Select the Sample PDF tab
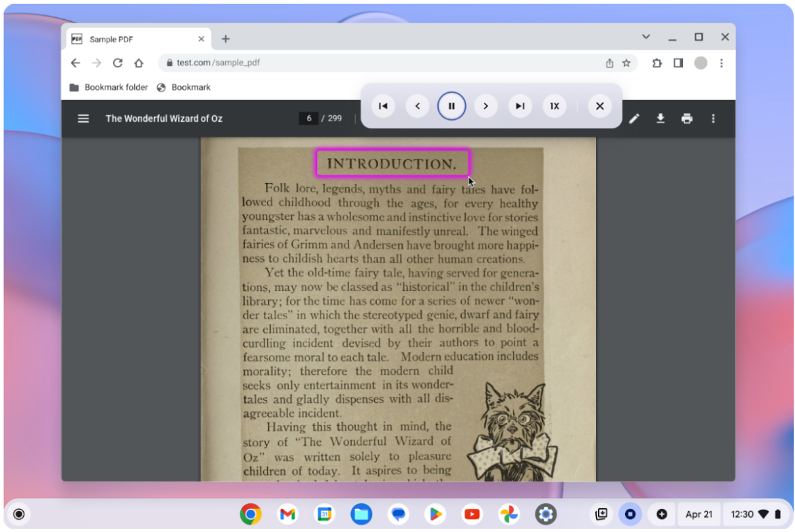Image resolution: width=795 pixels, height=532 pixels. [138, 39]
